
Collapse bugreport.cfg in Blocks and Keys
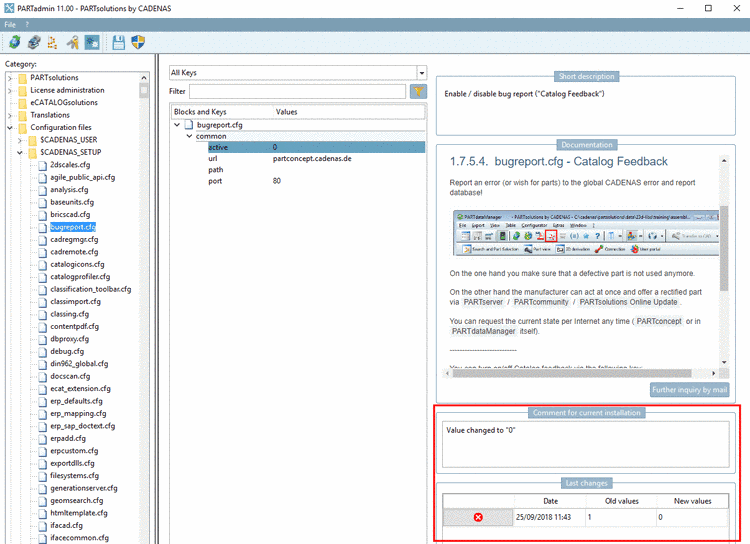point(177,125)
